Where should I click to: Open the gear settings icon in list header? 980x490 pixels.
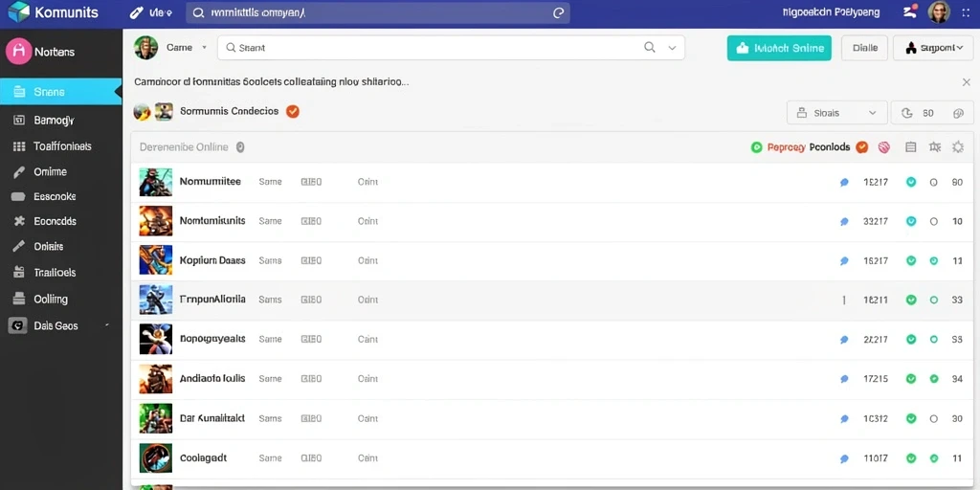click(x=957, y=146)
